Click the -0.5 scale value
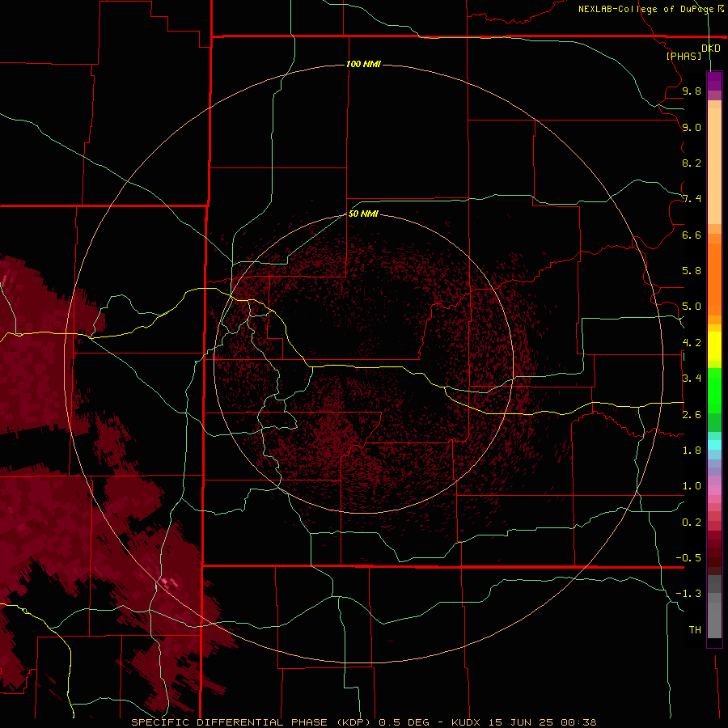This screenshot has height=728, width=728. [688, 558]
